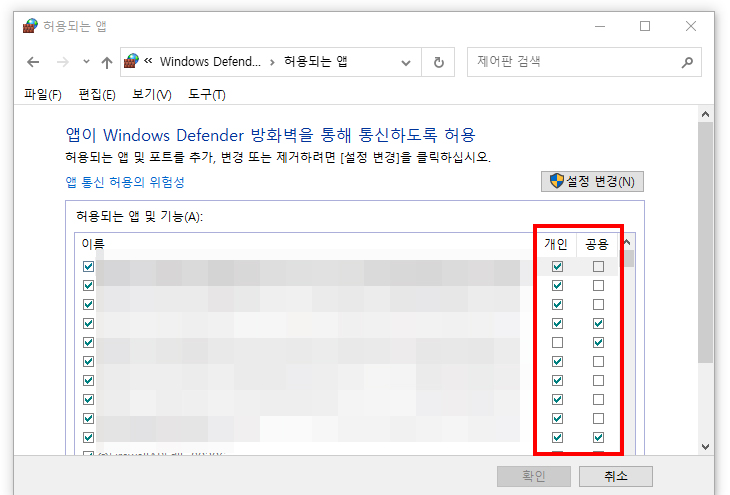Image resolution: width=730 pixels, height=495 pixels.
Task: Close the 허용되는 앱 window
Action: click(691, 26)
